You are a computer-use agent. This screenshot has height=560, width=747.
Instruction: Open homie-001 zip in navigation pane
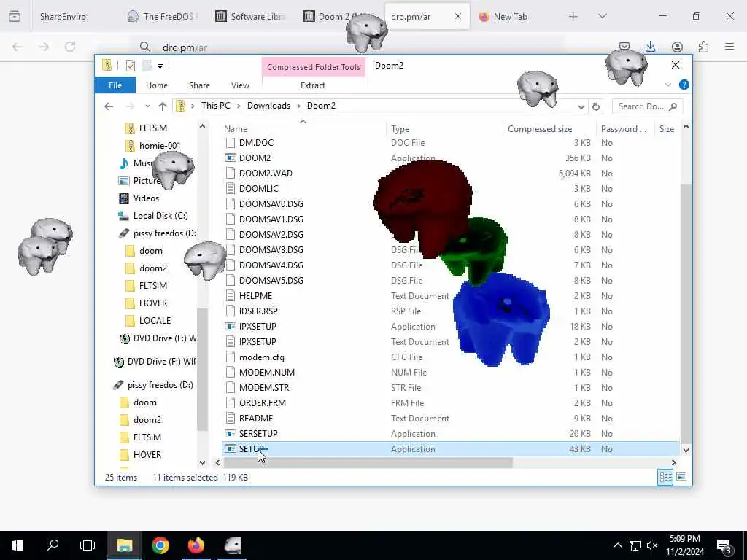(x=159, y=146)
